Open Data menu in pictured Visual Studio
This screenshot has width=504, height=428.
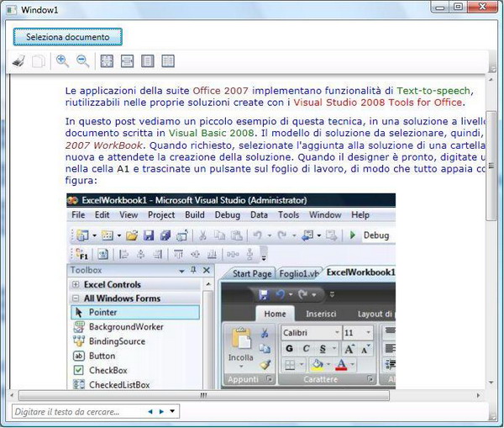[x=259, y=214]
